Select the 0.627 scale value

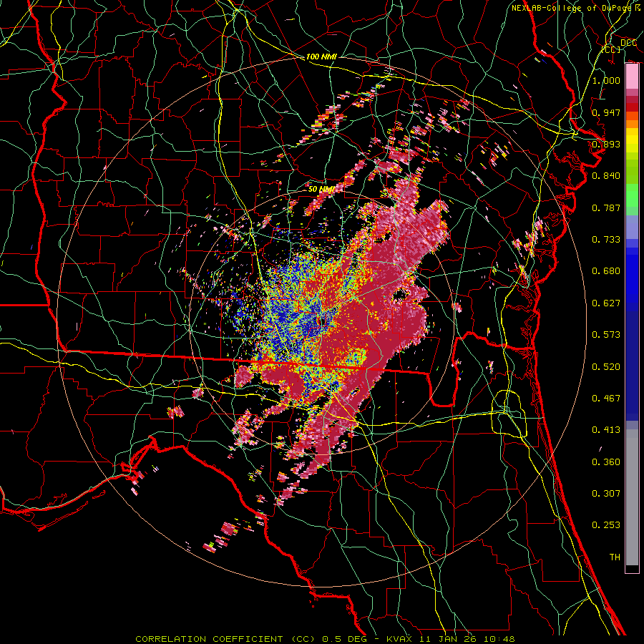click(x=606, y=303)
